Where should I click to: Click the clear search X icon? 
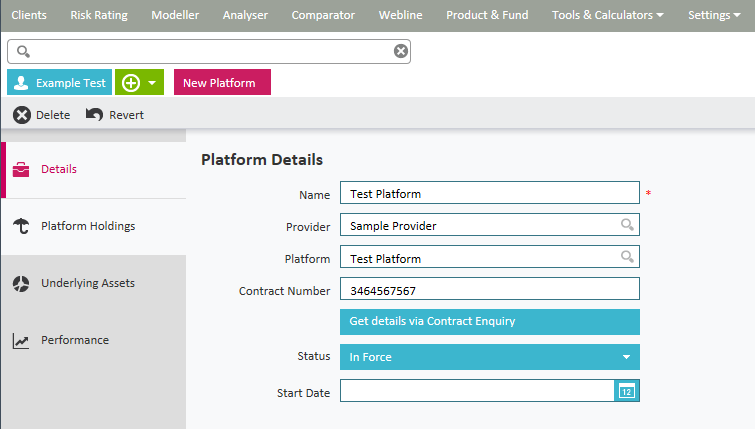coord(401,52)
